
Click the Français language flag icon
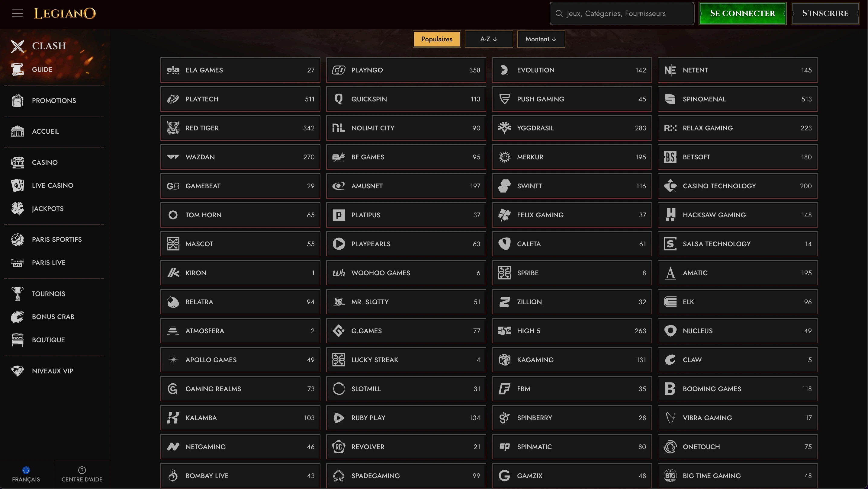(26, 470)
